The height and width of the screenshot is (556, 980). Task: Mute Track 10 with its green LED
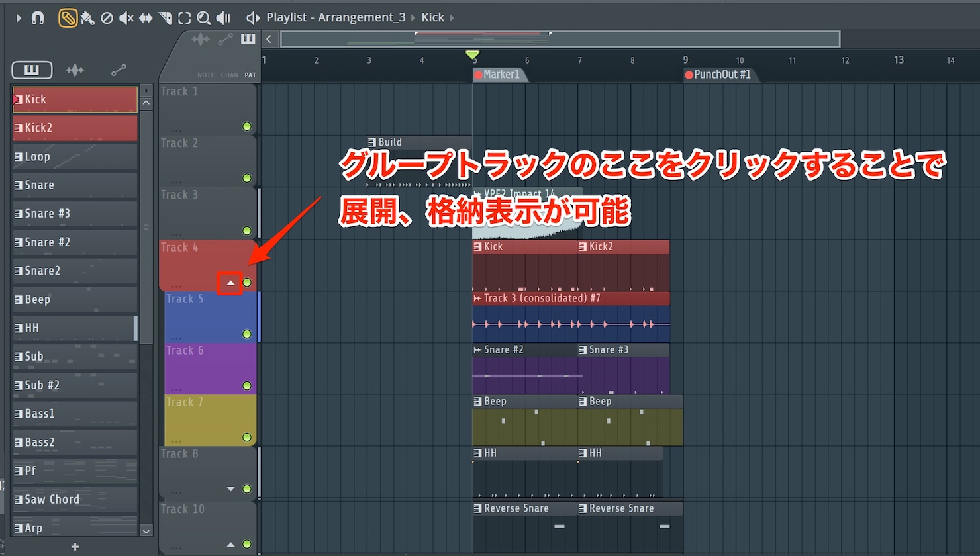[x=247, y=544]
